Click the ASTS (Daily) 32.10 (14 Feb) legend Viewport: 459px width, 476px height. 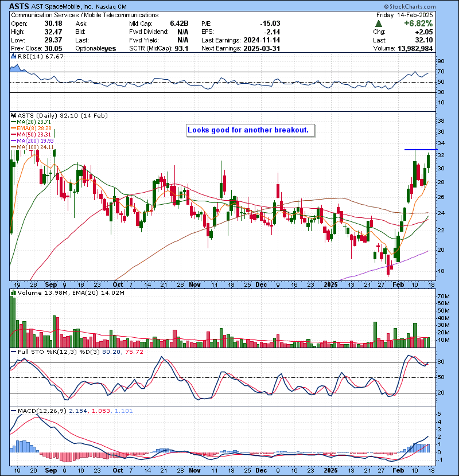click(63, 116)
